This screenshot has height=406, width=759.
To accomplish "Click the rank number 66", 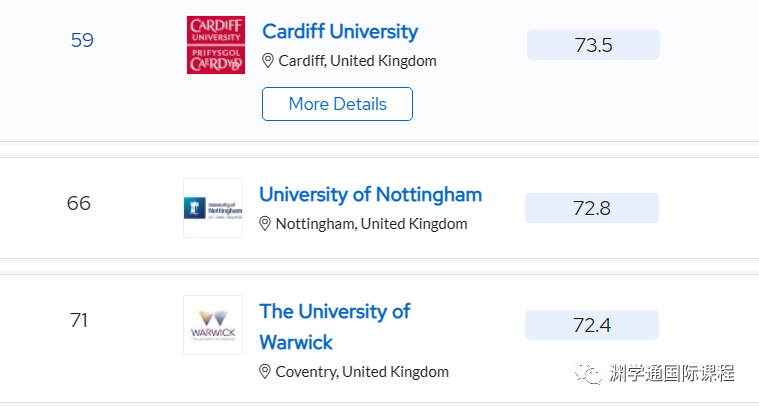I will (79, 203).
